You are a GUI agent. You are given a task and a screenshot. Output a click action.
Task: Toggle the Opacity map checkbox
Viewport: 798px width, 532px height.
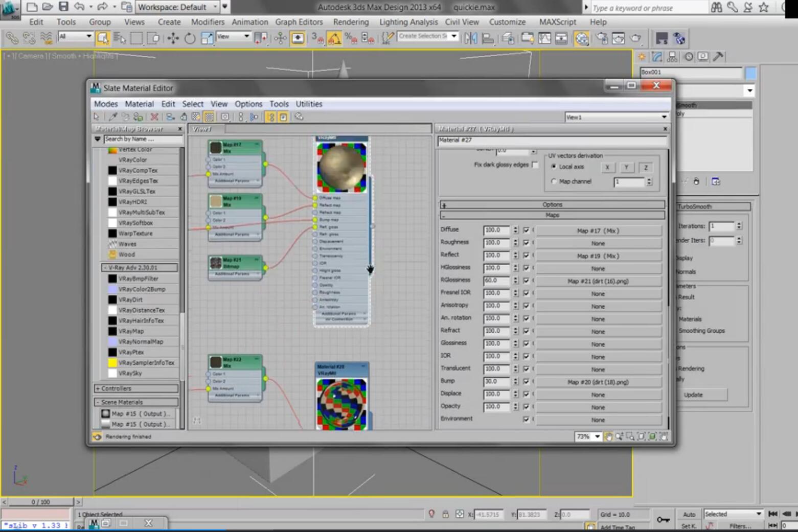tap(526, 406)
